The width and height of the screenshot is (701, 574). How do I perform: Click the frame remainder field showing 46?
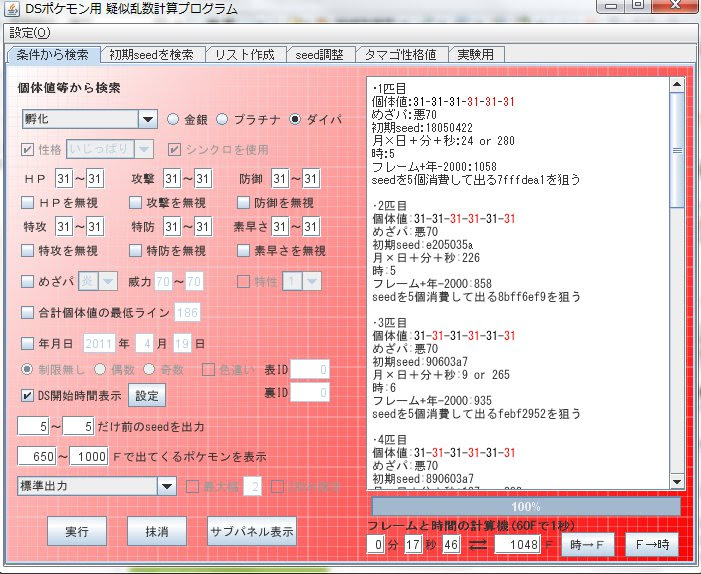[451, 544]
